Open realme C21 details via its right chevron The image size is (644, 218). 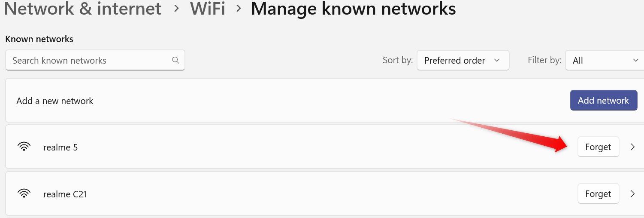[632, 194]
